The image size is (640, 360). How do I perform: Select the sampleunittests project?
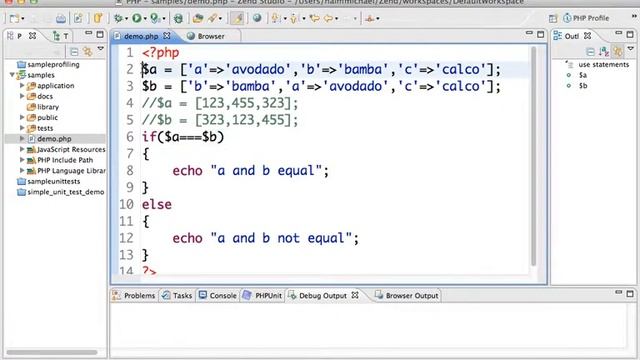49,181
